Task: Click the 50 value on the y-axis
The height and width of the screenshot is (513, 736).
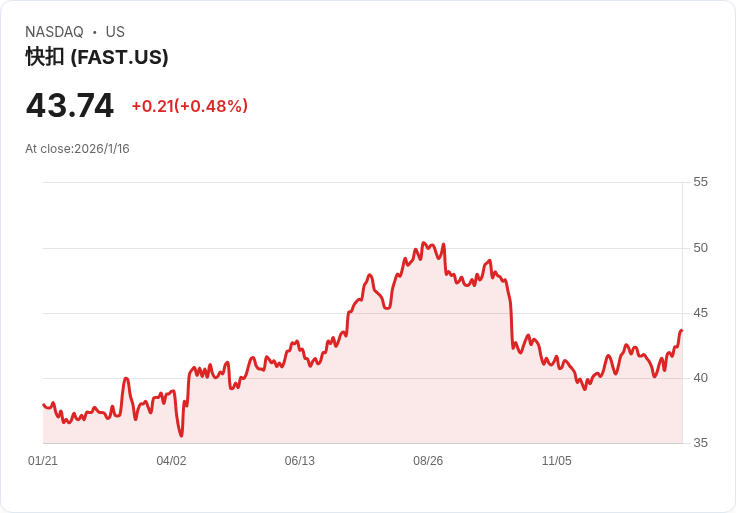Action: [700, 248]
